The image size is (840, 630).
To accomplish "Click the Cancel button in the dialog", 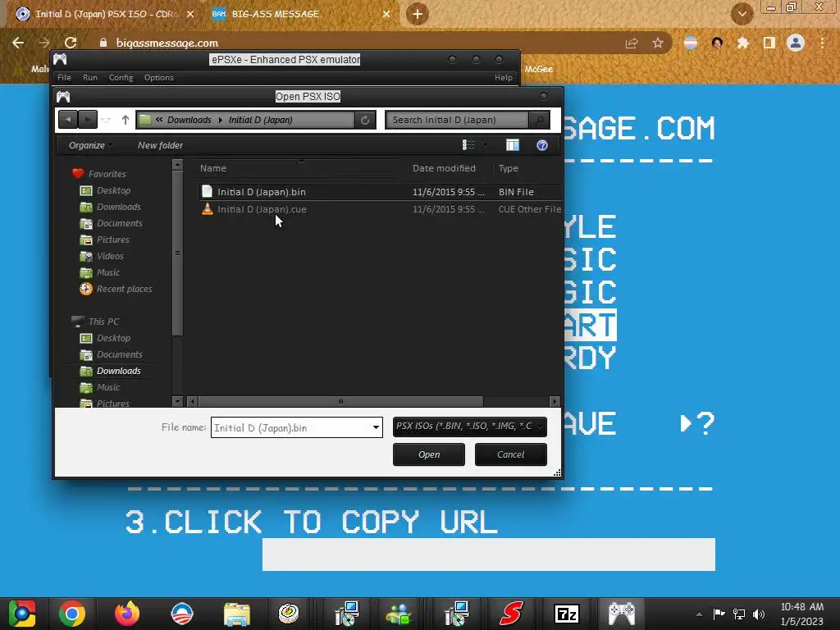I will click(x=510, y=454).
